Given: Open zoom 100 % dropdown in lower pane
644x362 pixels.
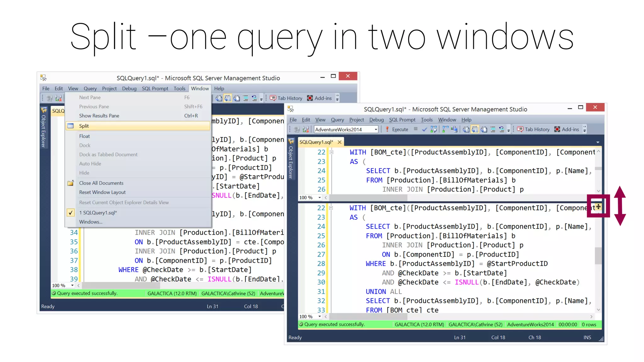Looking at the screenshot, I should click(320, 316).
